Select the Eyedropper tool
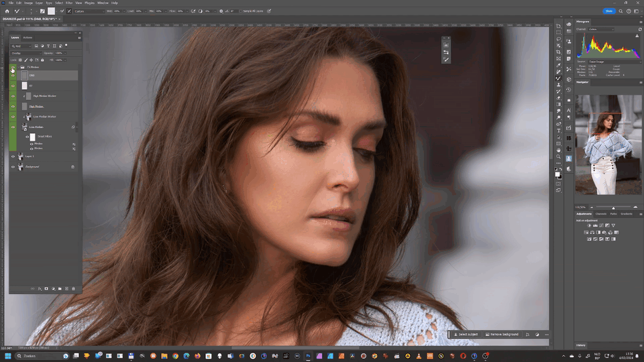 559,65
